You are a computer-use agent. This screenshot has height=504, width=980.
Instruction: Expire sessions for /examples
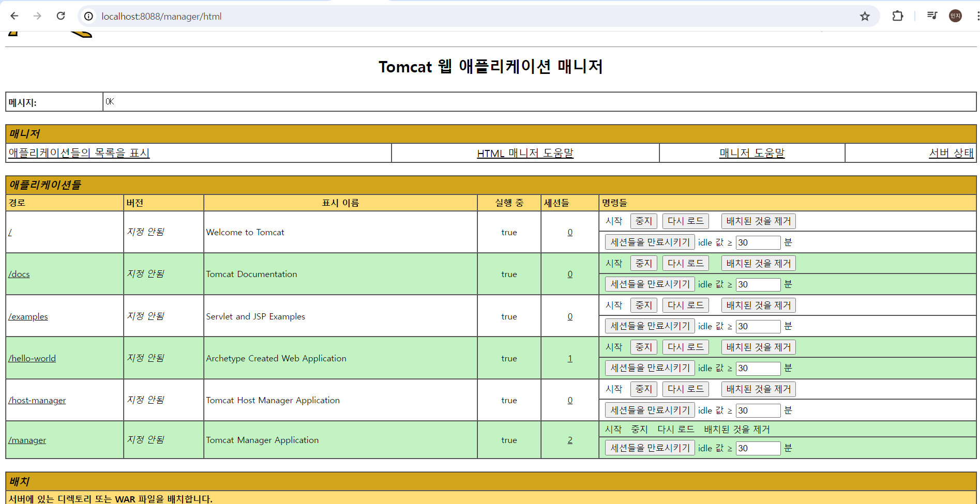(650, 326)
